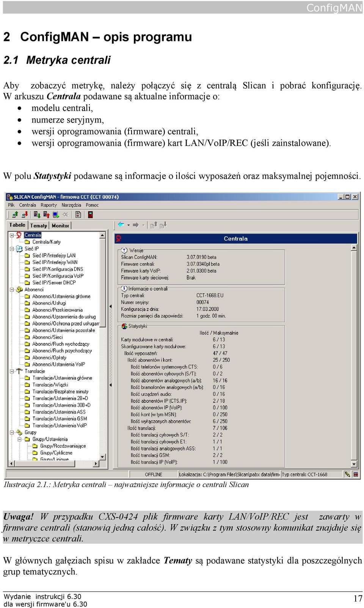This screenshot has height=608, width=364.
Task: Click upper splitter arrow to hide tree panel
Action: pos(111,306)
